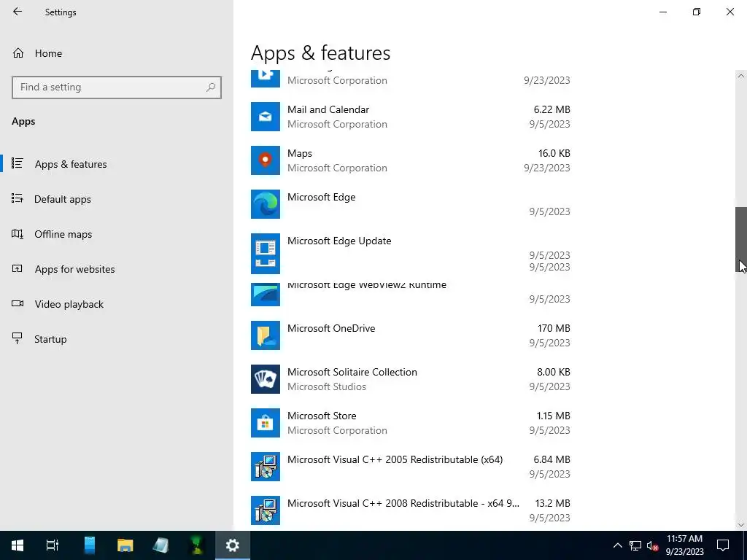Click the 16.0 KB size value
Screen dimensions: 747x560
pos(554,153)
